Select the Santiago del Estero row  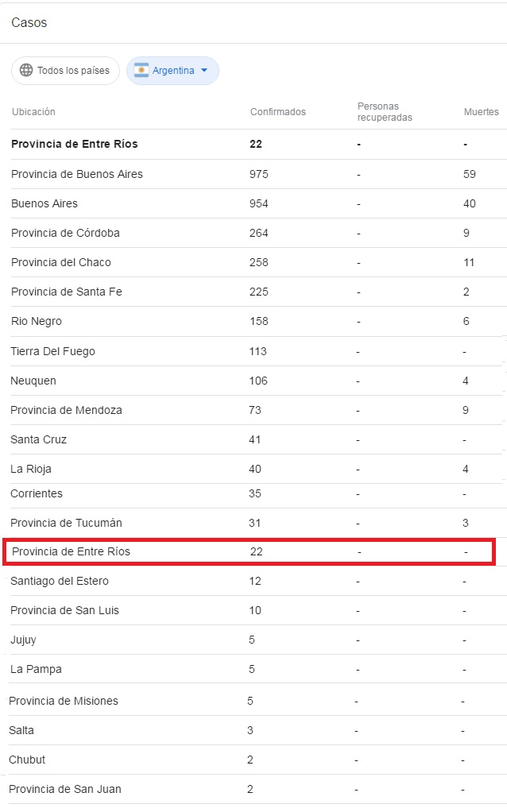[60, 581]
